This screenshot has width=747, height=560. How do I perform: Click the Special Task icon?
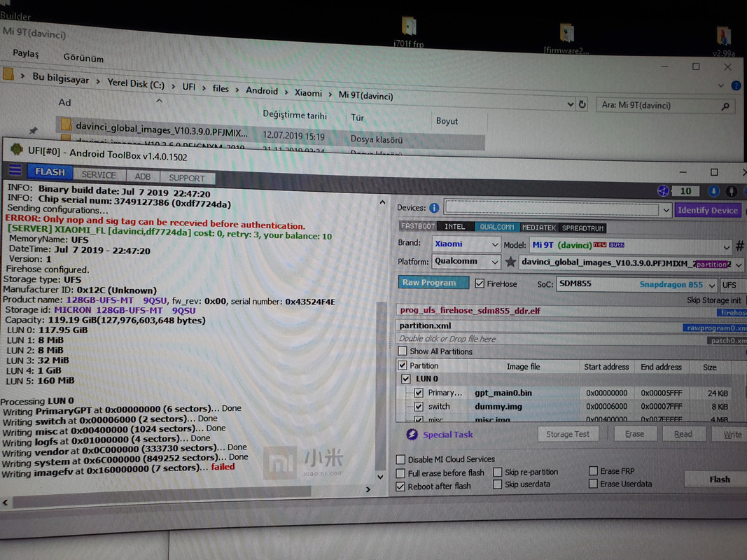412,434
